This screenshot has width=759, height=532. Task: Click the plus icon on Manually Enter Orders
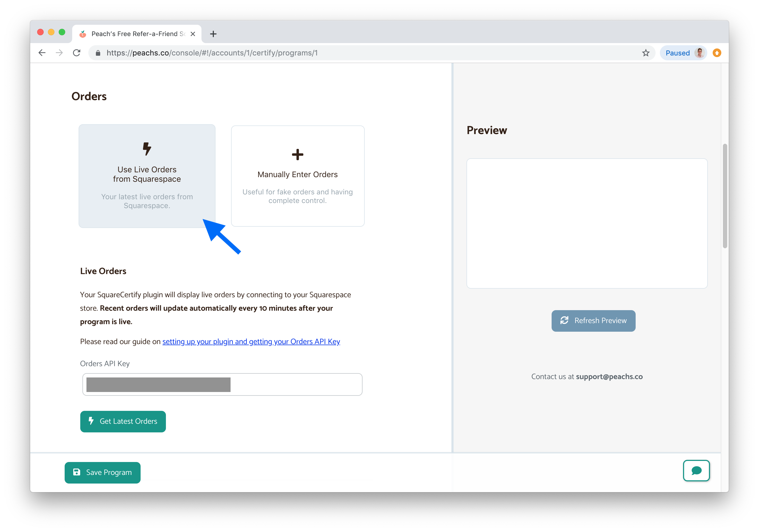click(298, 154)
